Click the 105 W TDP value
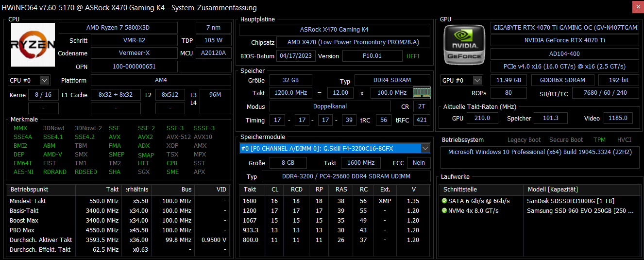The image size is (644, 260). 213,40
